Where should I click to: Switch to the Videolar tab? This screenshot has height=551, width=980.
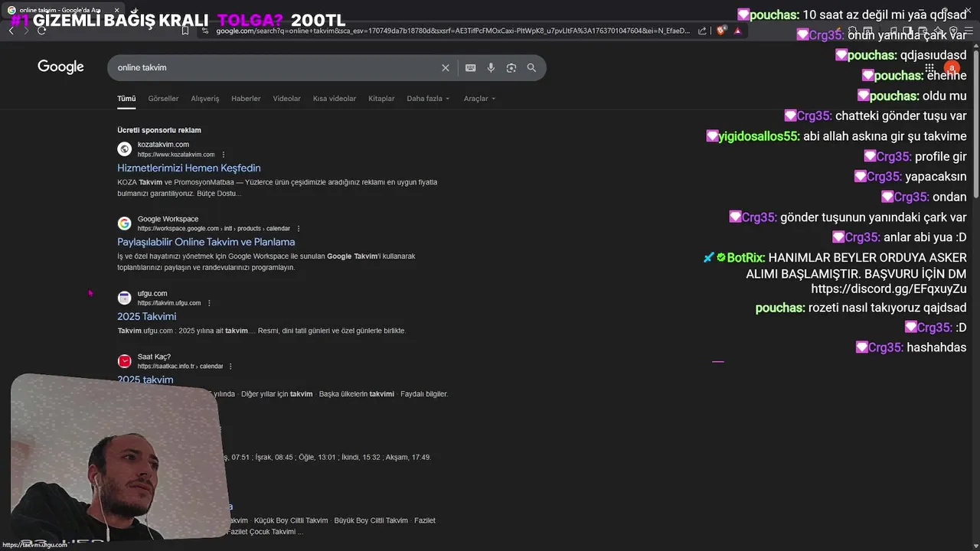(287, 99)
